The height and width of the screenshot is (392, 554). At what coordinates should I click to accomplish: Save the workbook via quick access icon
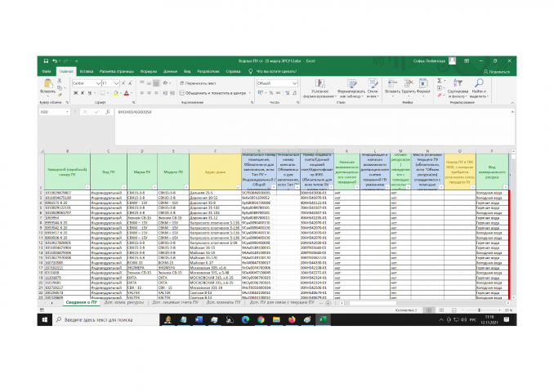point(46,61)
